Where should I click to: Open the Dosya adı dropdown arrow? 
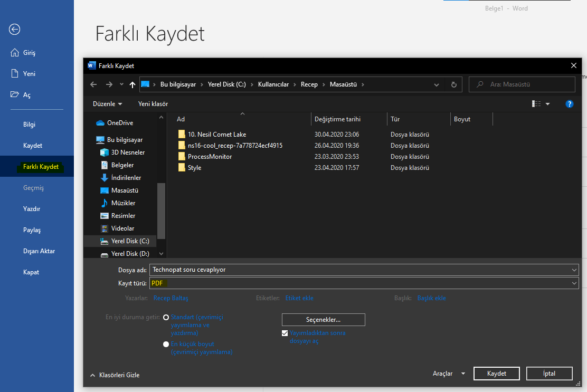[574, 270]
